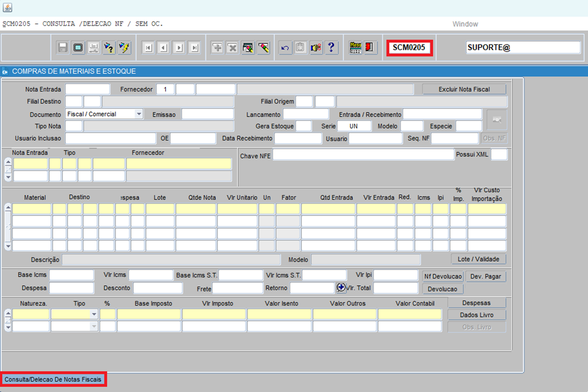Select the Fornecedor code field containing 1
This screenshot has width=588, height=392.
coord(165,89)
